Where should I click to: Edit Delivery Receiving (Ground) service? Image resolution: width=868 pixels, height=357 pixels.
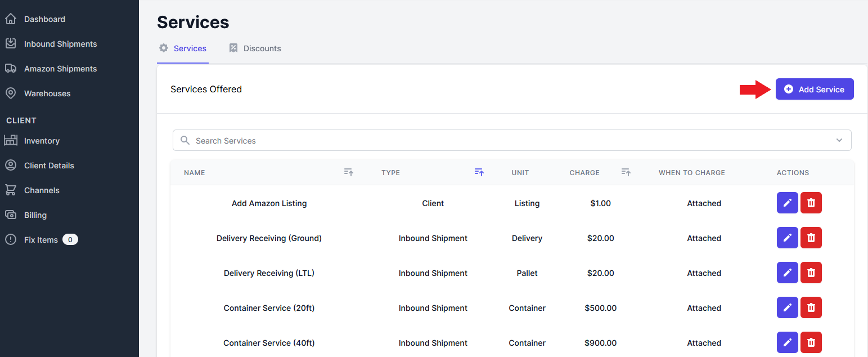click(787, 238)
